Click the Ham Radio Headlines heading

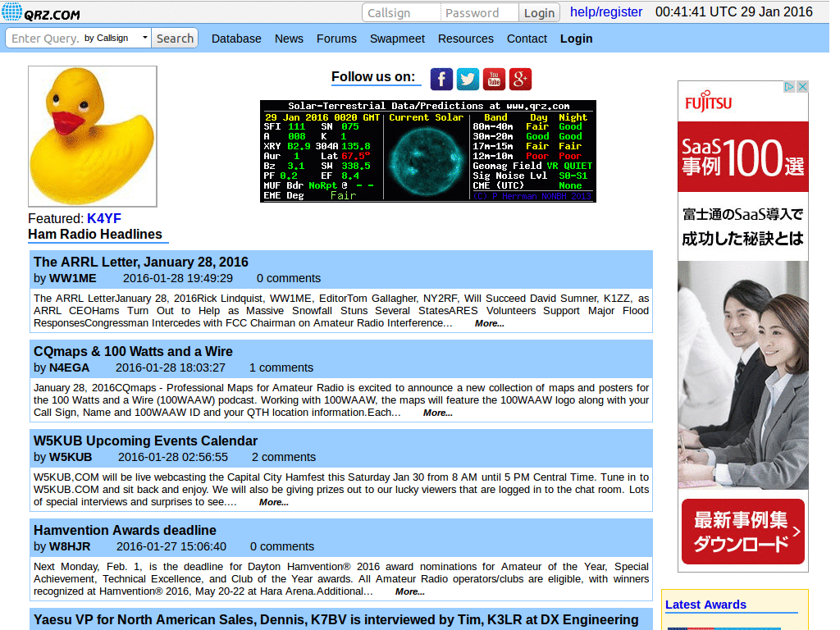[x=95, y=234]
